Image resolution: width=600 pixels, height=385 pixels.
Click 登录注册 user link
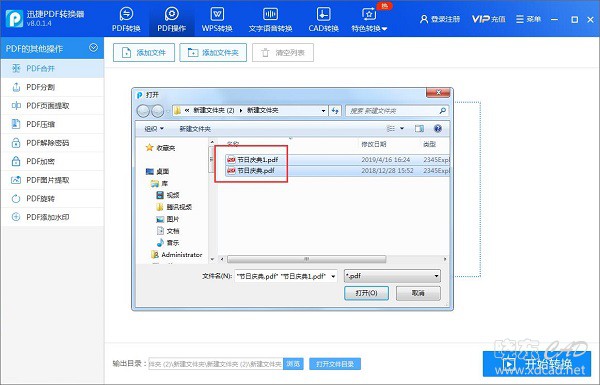[x=440, y=19]
